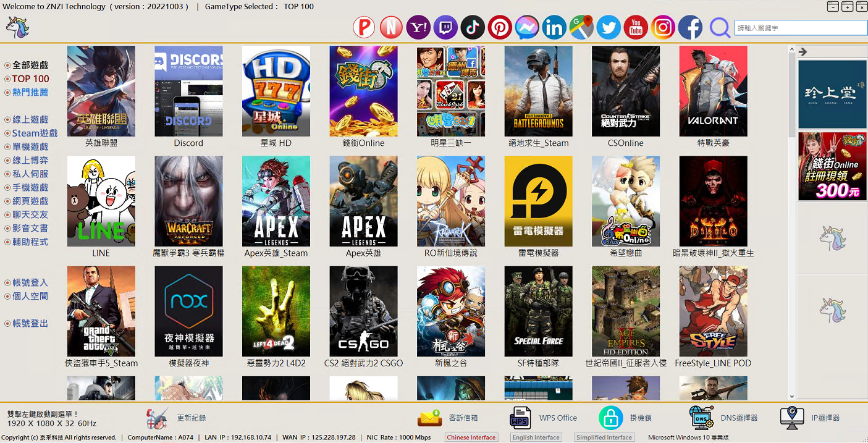
Task: Go to 影音文書 in the sidebar
Action: (26, 228)
